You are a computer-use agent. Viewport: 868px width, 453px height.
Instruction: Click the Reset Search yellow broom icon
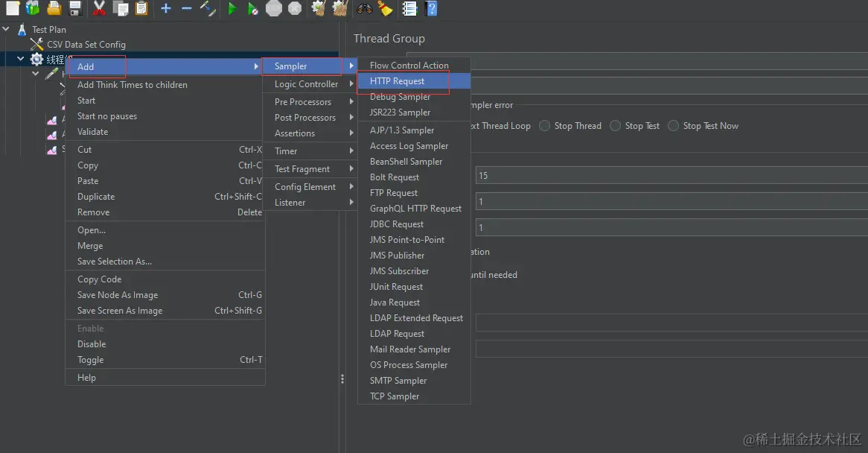tap(386, 8)
